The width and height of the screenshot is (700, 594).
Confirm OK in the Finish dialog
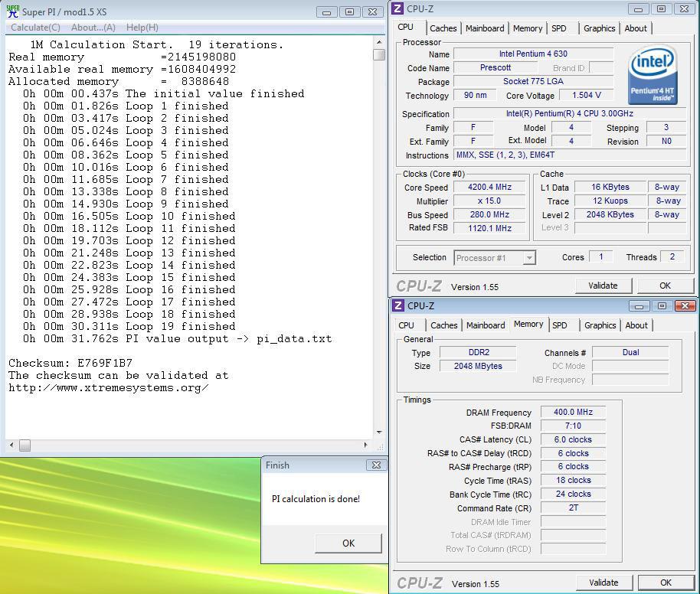point(348,543)
